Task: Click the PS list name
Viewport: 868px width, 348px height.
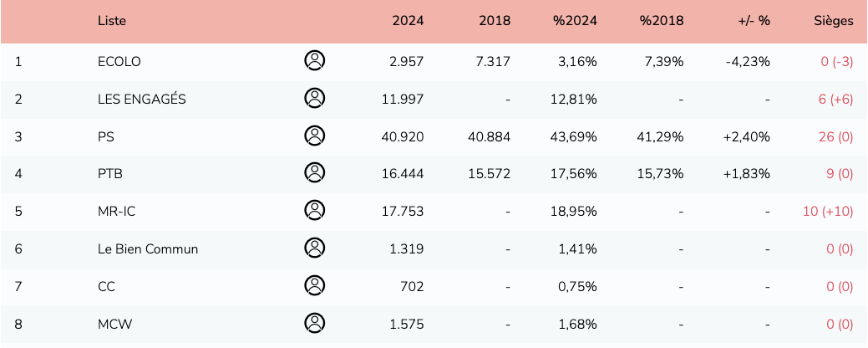Action: (106, 136)
